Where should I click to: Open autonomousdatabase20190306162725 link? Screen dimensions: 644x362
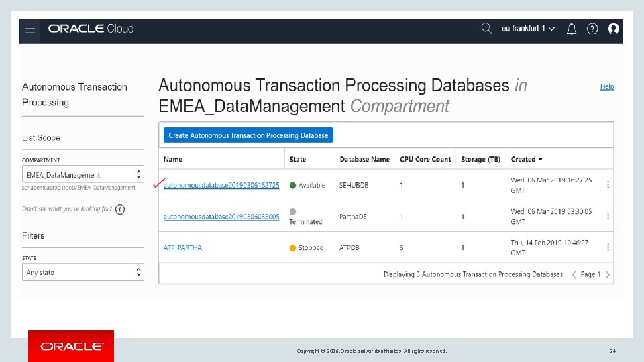click(221, 185)
